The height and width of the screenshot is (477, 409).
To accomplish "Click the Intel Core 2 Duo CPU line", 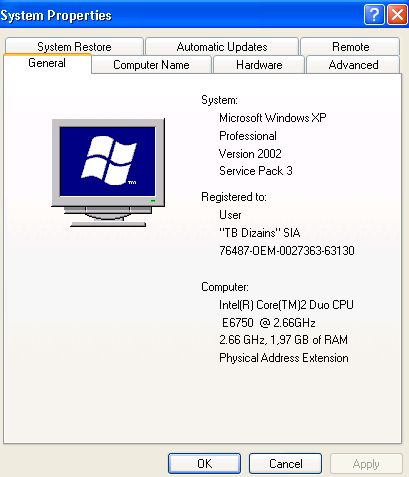I will [x=286, y=305].
